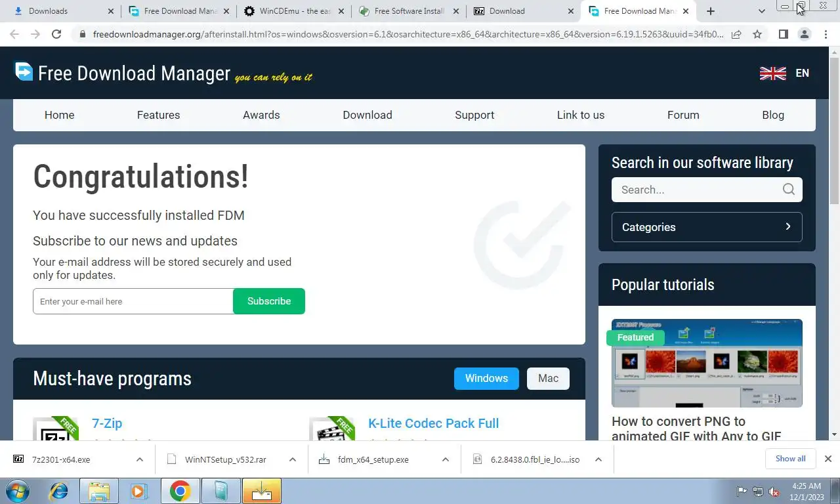Click the Action Center flag tray icon

click(x=742, y=492)
